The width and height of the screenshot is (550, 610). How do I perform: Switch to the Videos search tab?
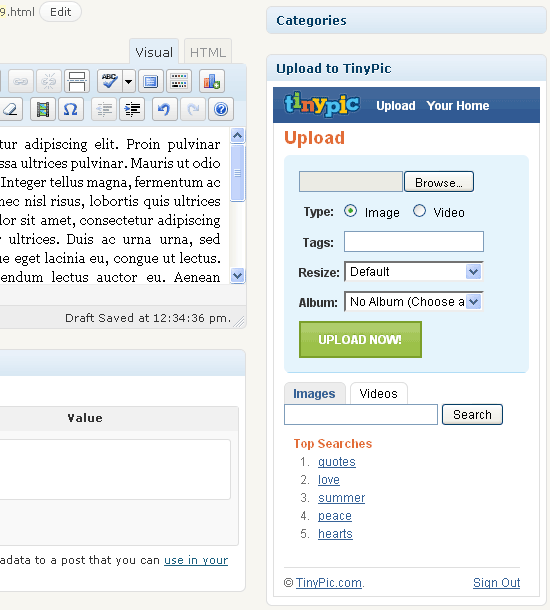[x=378, y=393]
